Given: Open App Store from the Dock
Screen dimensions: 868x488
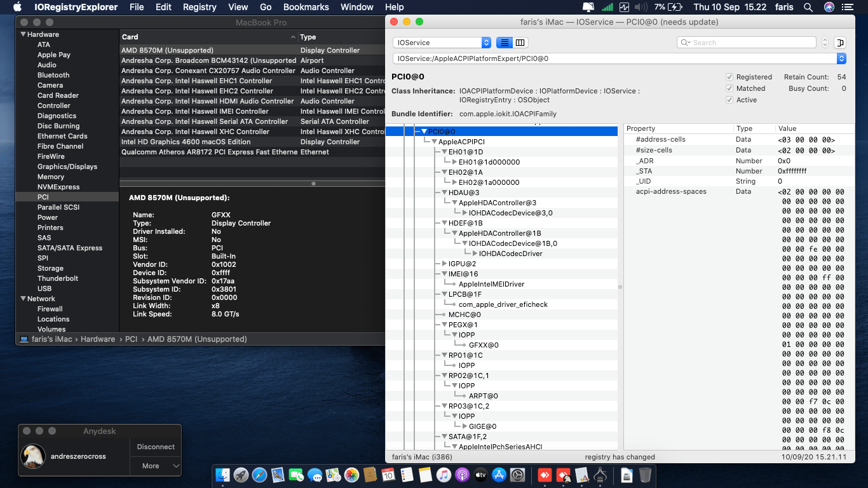Looking at the screenshot, I should 499,475.
